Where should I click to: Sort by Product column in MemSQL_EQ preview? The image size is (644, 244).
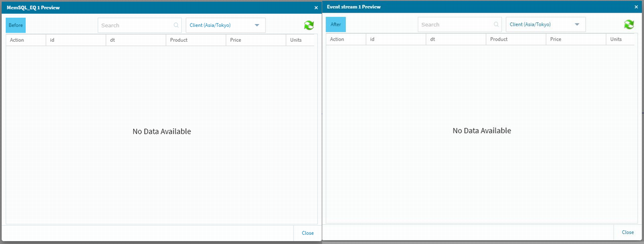tap(196, 40)
